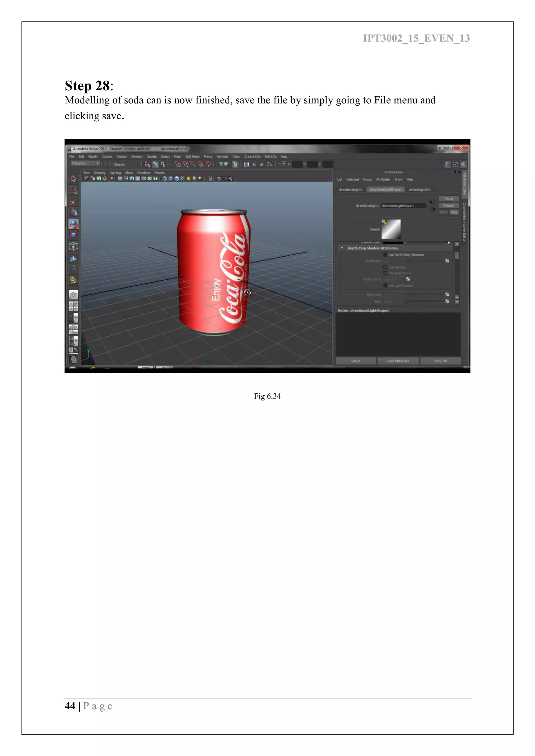
Task: Toggle the Attribute Editor sidebar icon
Action: tap(448, 164)
